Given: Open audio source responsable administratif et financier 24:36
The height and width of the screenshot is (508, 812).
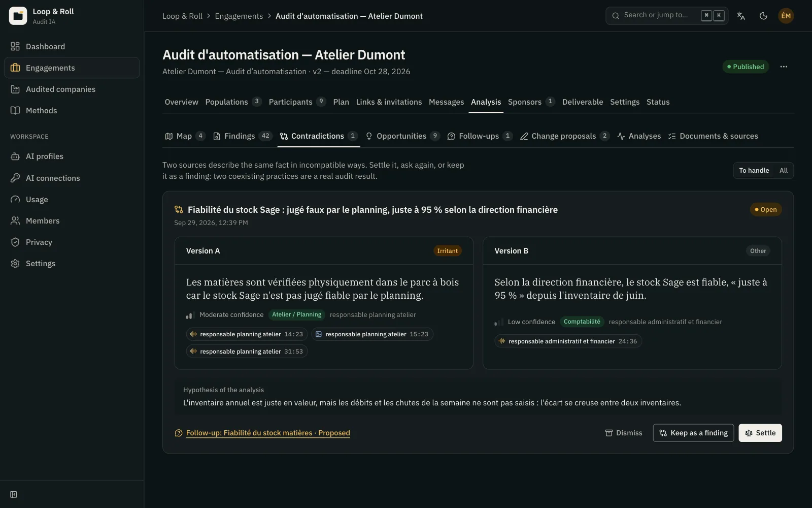Looking at the screenshot, I should point(568,341).
